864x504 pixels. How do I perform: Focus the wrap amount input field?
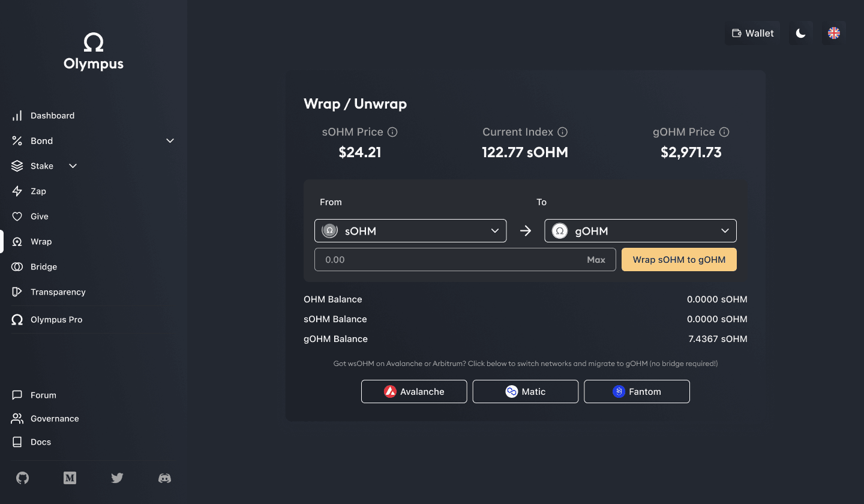coord(465,260)
